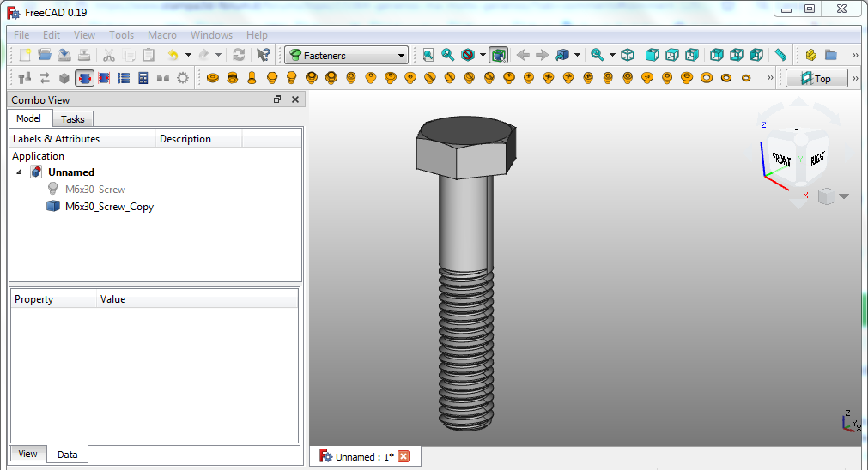
Task: Collapse the Unnamed document tree node
Action: tap(20, 172)
